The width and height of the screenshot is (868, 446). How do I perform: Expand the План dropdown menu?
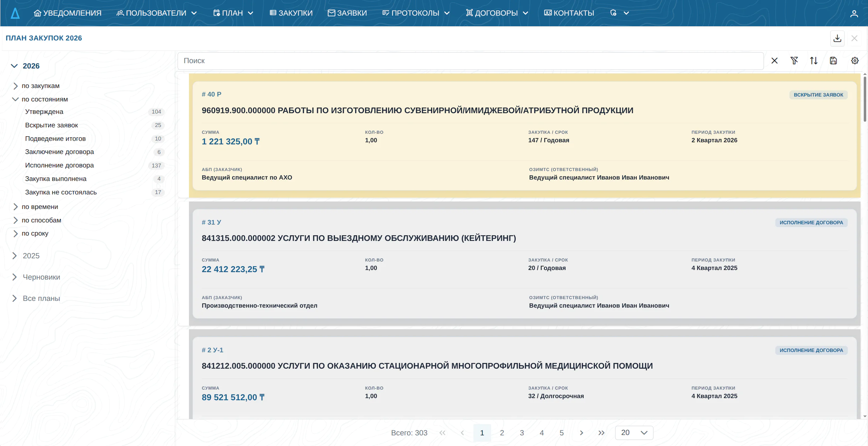(x=233, y=13)
